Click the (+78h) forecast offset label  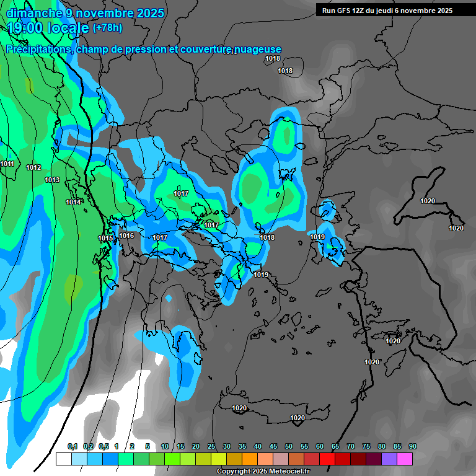pyautogui.click(x=107, y=28)
